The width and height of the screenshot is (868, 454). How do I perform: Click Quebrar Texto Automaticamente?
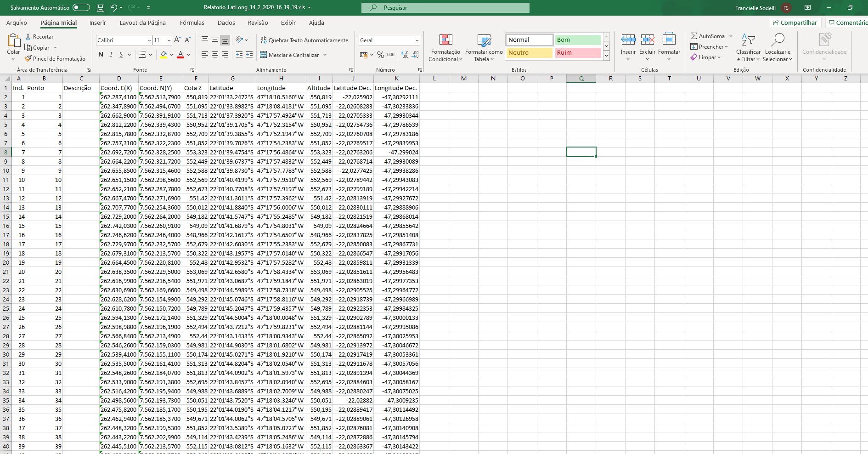pyautogui.click(x=304, y=40)
